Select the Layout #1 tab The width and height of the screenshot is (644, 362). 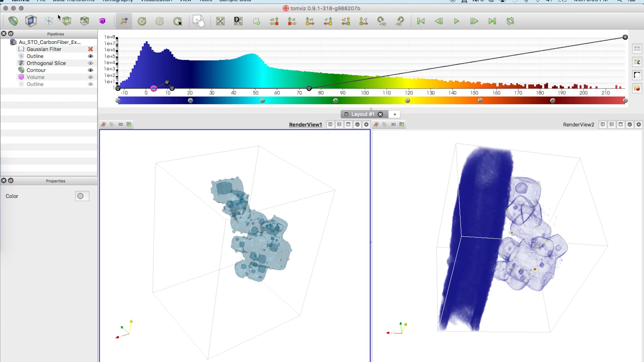coord(362,114)
